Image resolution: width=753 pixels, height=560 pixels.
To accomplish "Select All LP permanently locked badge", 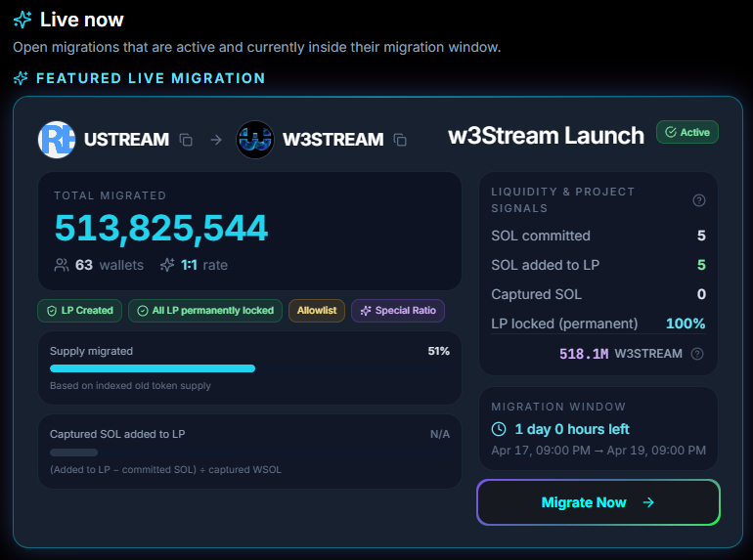I will click(205, 311).
